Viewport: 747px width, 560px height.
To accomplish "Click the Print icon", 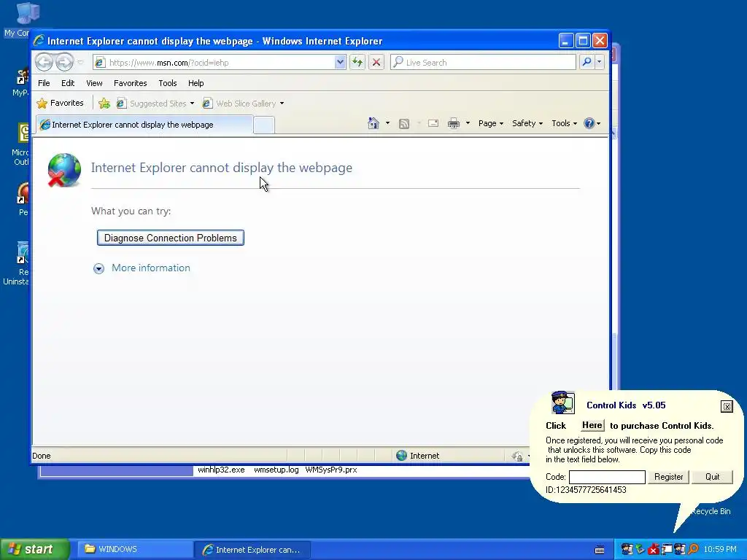I will [x=454, y=123].
